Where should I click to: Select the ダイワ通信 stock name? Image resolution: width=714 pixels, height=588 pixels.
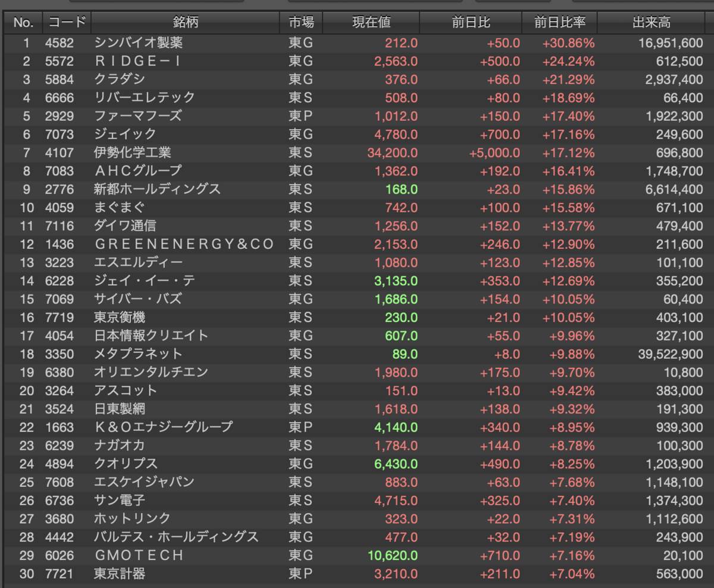point(126,226)
